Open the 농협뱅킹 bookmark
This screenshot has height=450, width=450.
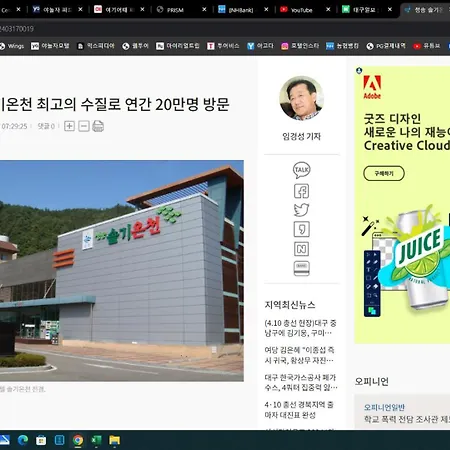342,46
